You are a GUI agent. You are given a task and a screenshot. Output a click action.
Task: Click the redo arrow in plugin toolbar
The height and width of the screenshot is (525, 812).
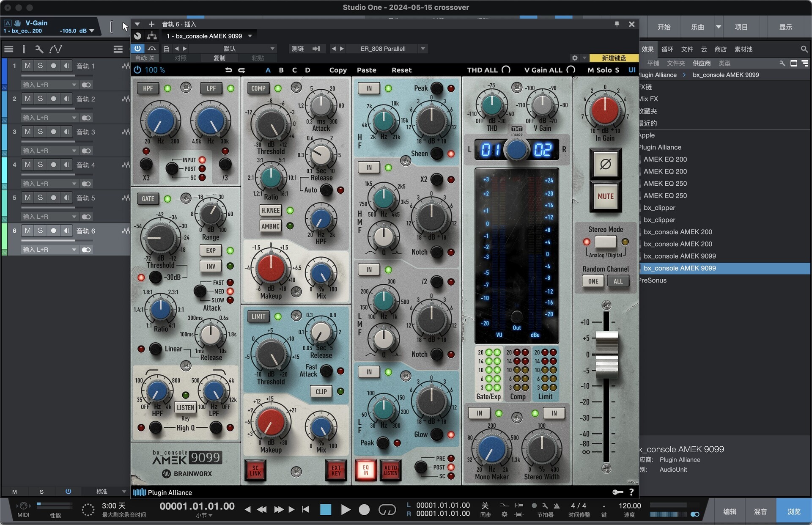tap(242, 70)
